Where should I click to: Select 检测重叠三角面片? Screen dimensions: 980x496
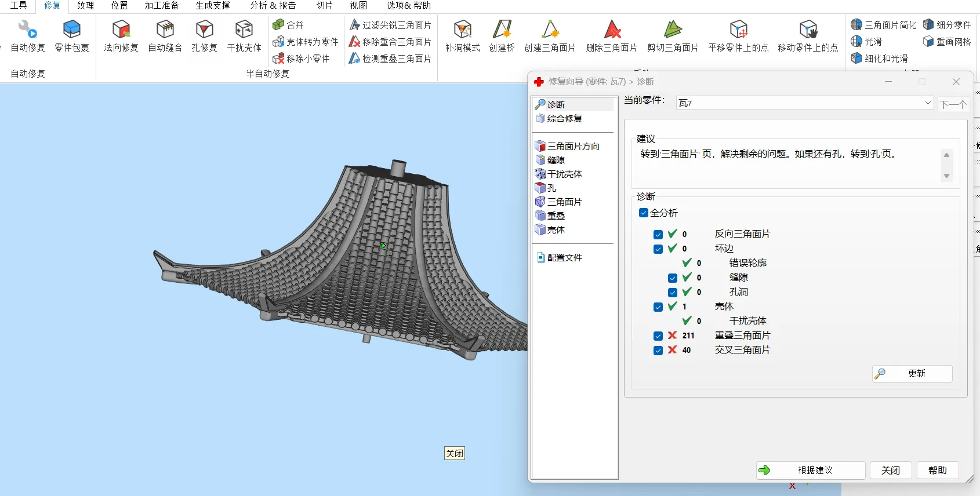coord(390,59)
